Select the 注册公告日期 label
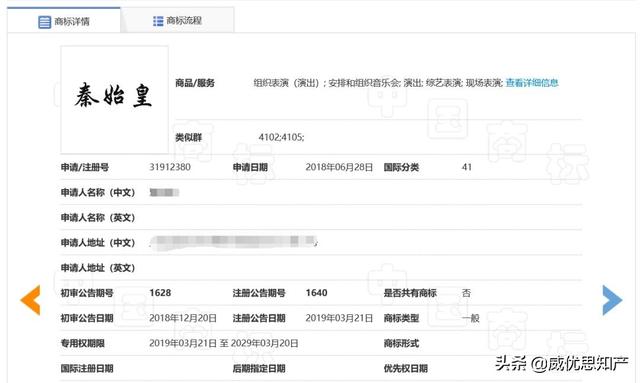 pyautogui.click(x=259, y=318)
